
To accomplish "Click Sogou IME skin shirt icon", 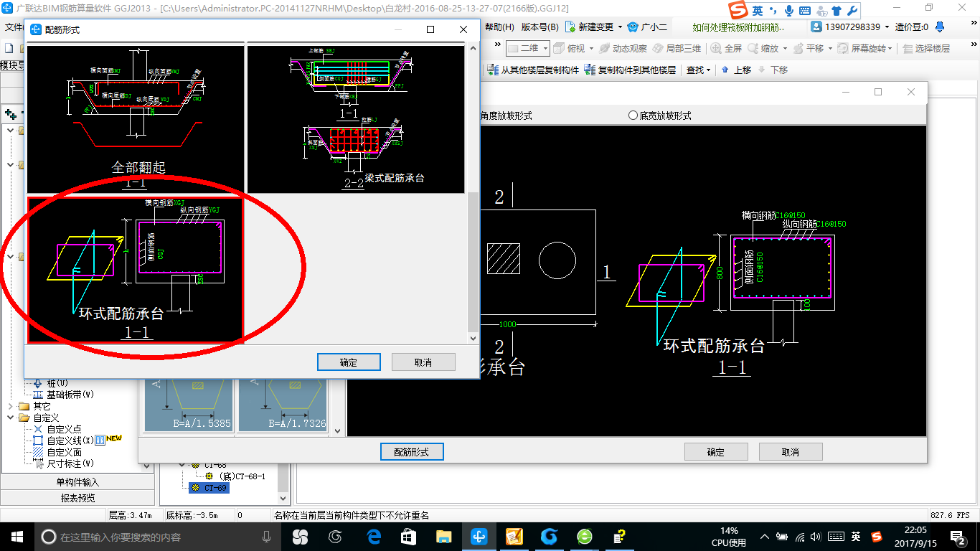I will pos(836,11).
